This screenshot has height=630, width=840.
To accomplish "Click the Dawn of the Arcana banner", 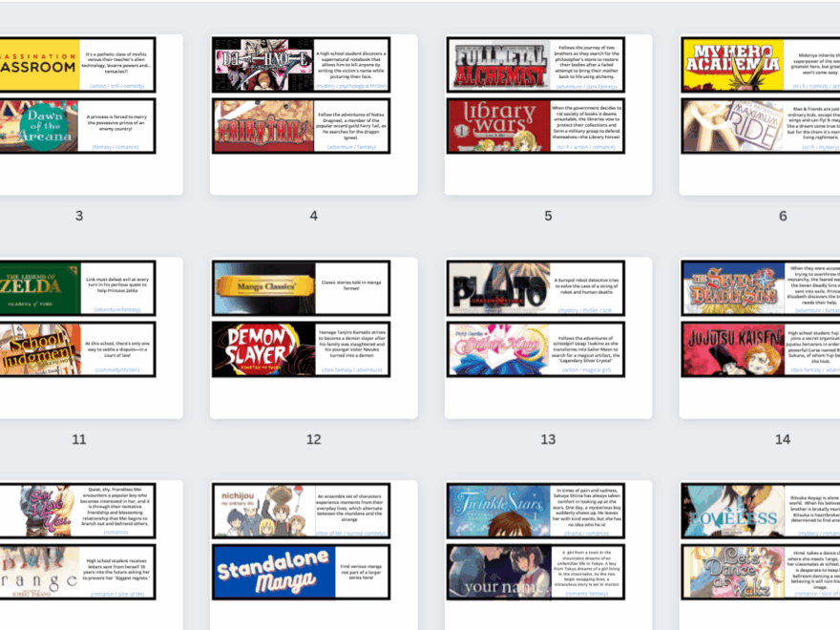I will (x=38, y=126).
